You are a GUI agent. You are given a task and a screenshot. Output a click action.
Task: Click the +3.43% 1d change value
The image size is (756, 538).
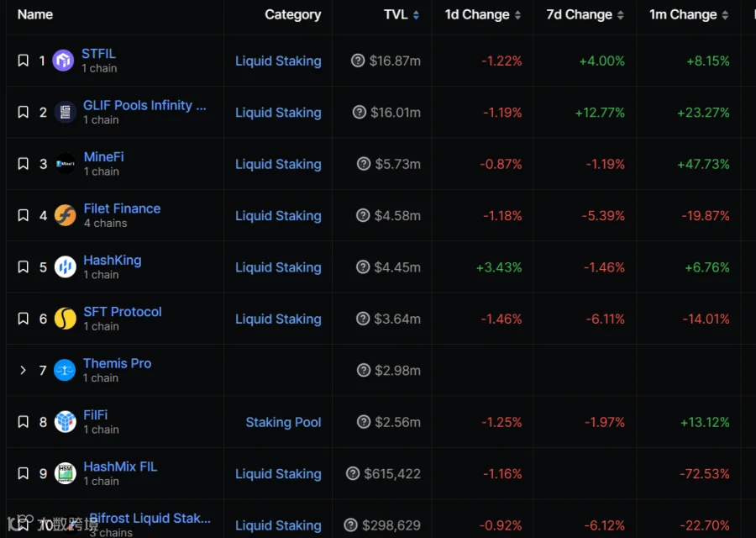coord(499,267)
